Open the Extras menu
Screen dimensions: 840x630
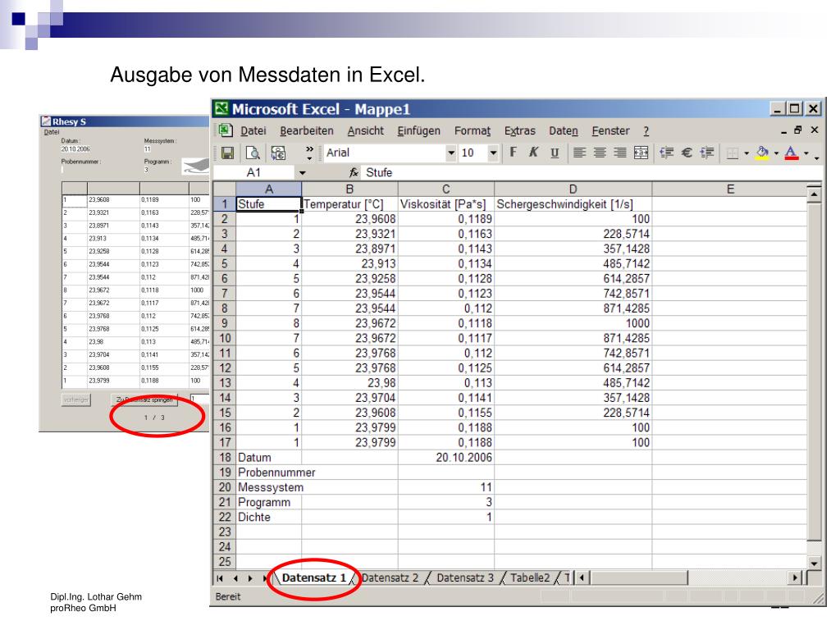pos(519,130)
